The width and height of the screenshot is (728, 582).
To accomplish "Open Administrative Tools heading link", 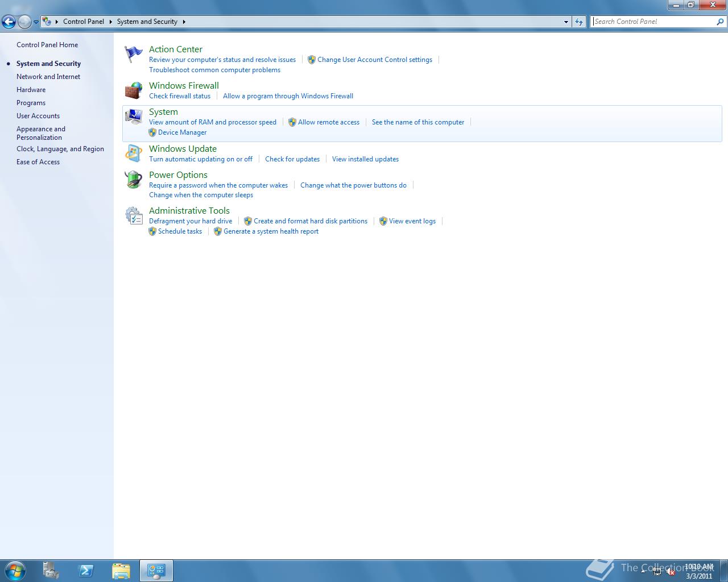I will point(189,211).
